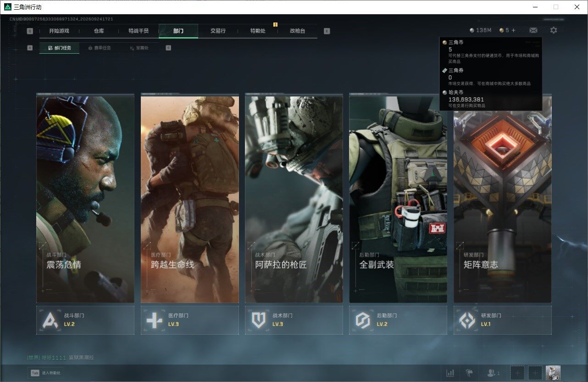
Task: Click the world chat message 监狱黑潮拉
Action: (x=81, y=358)
